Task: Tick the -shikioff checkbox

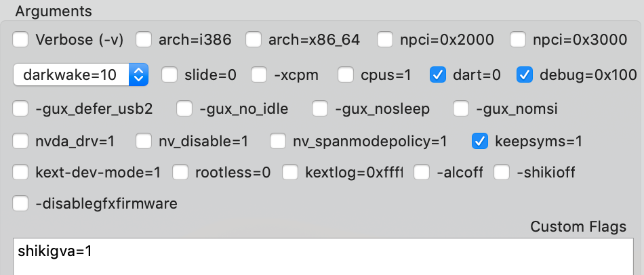Action: click(502, 173)
